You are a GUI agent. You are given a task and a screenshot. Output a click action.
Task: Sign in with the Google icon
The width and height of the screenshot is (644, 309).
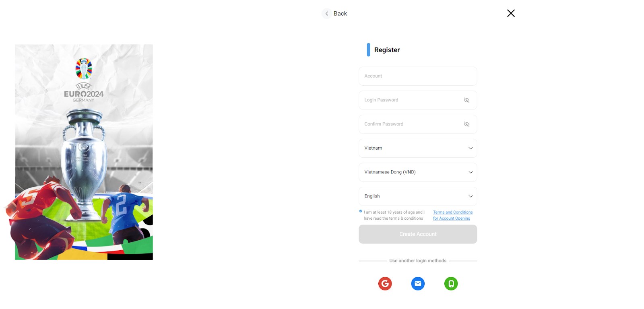[385, 284]
